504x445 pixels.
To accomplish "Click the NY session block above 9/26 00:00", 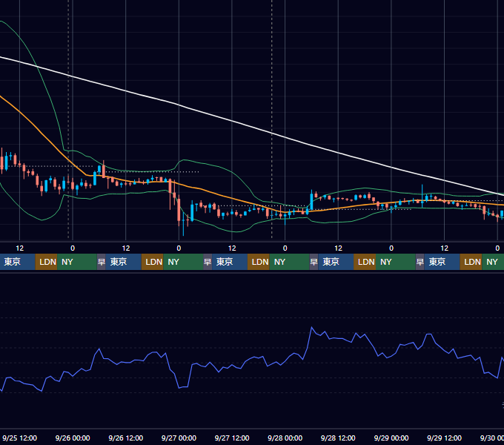I will pos(77,262).
